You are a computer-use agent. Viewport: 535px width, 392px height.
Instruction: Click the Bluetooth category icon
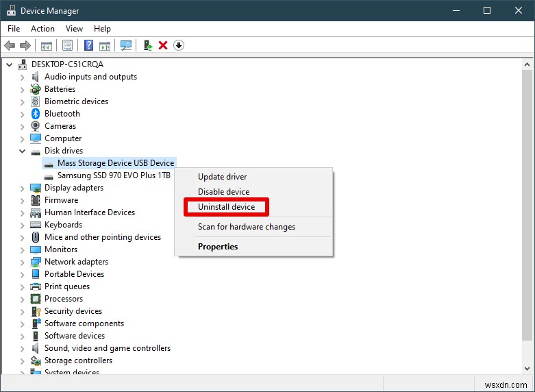click(x=36, y=114)
